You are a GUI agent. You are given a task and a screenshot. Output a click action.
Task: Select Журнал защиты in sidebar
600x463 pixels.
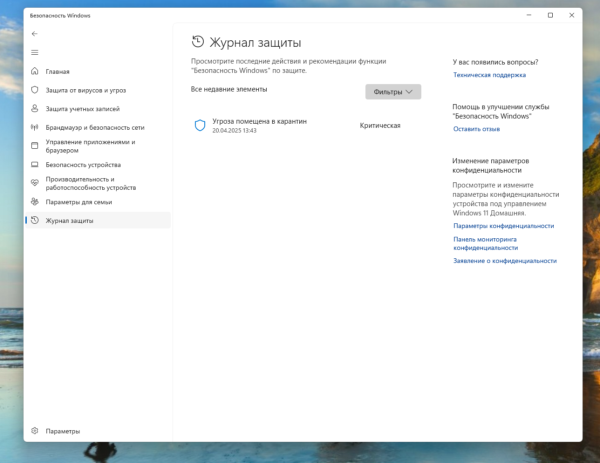98,220
